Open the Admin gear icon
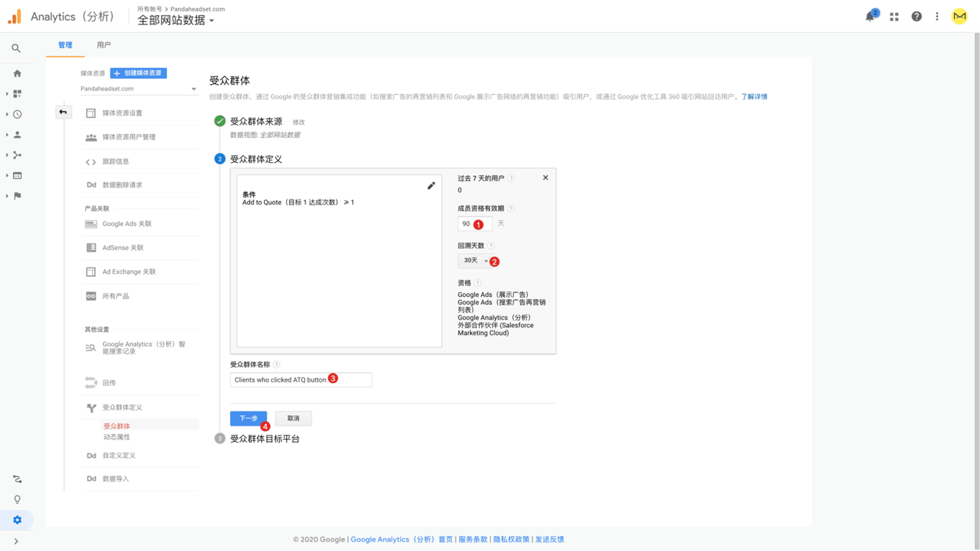Image resolution: width=980 pixels, height=551 pixels. tap(17, 520)
